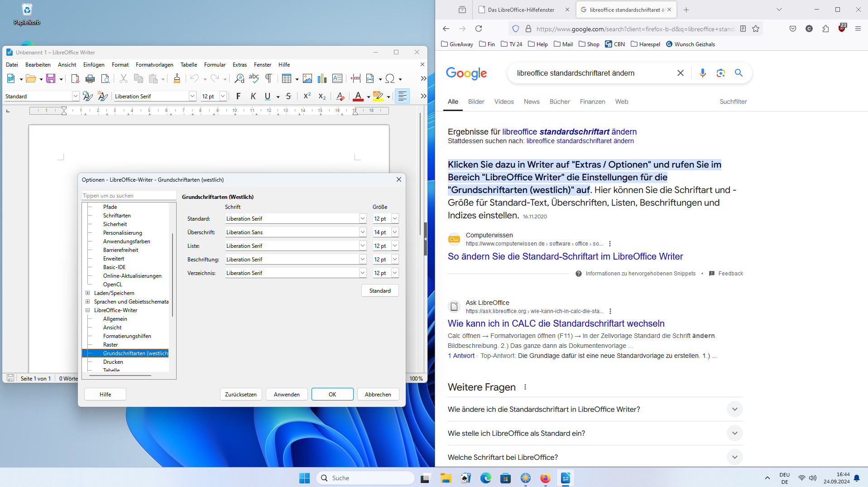This screenshot has height=487, width=868.
Task: Click the 'Tippen um zu suchen' field
Action: pyautogui.click(x=129, y=196)
